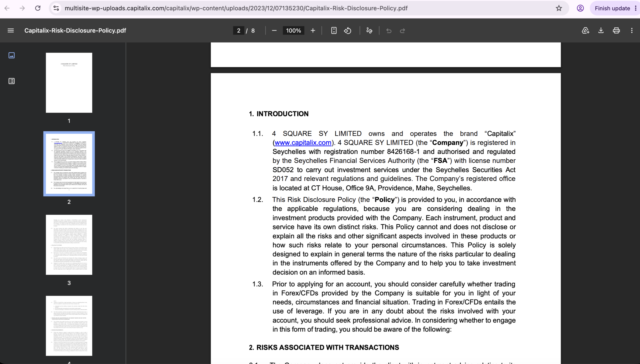This screenshot has height=364, width=640.
Task: Save the PDF to Google Drive
Action: point(585,30)
